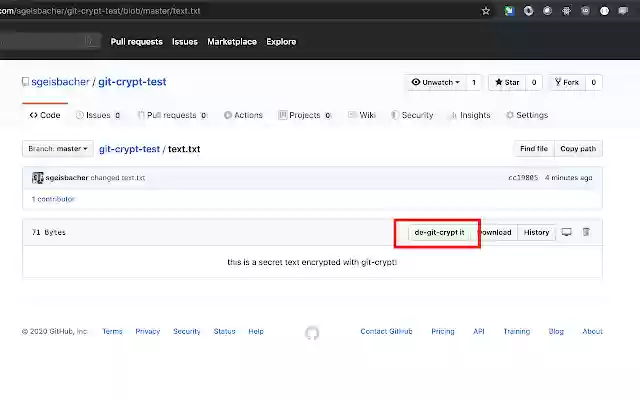
Task: Open the Pull requests header link
Action: tap(136, 42)
